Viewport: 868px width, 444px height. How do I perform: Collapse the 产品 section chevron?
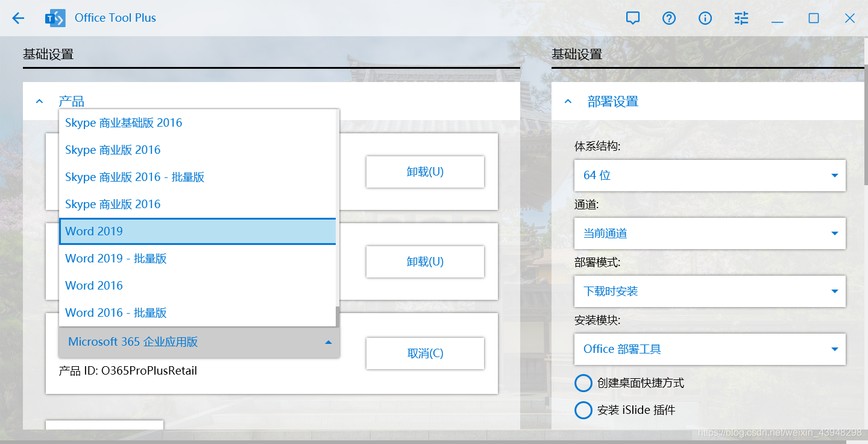[x=40, y=101]
